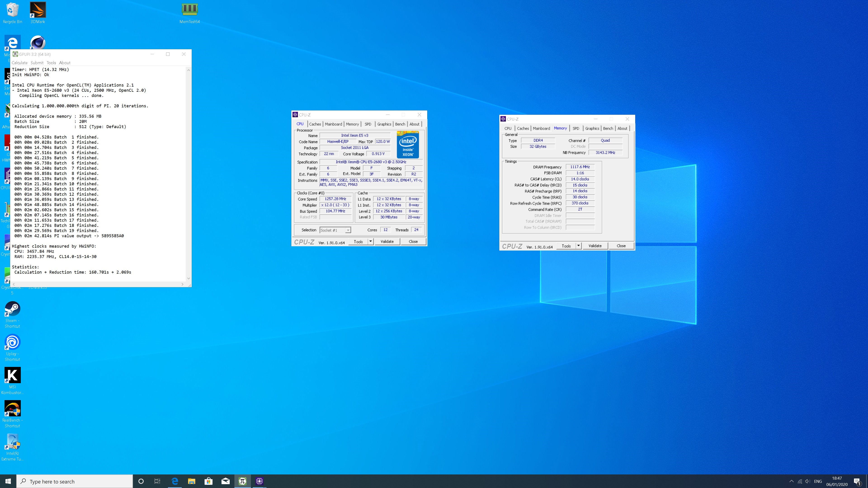The image size is (868, 488).
Task: Show hidden system tray icons
Action: click(792, 481)
